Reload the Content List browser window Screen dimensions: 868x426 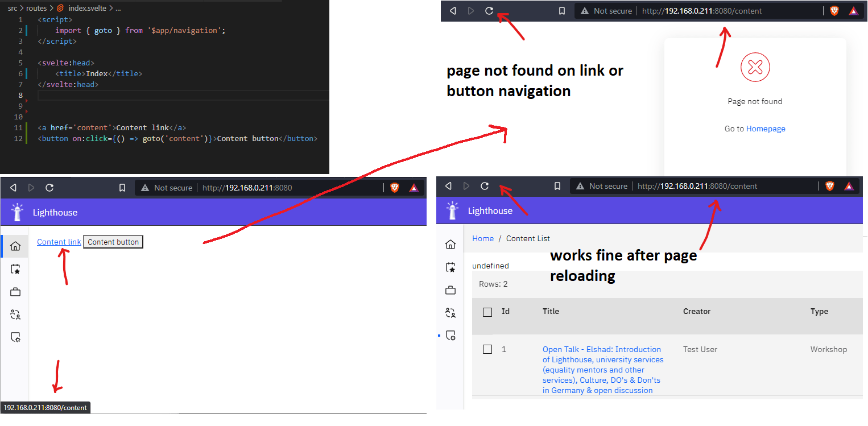(x=485, y=186)
